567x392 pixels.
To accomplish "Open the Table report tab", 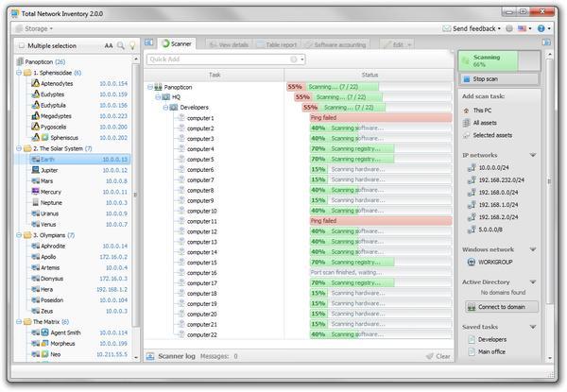I will coord(277,44).
